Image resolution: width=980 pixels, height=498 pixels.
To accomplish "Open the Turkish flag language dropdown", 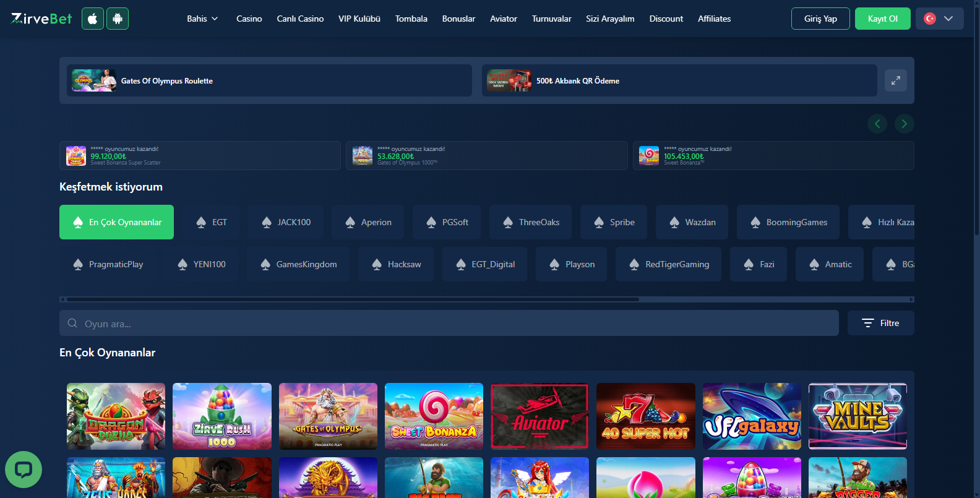I will point(939,19).
